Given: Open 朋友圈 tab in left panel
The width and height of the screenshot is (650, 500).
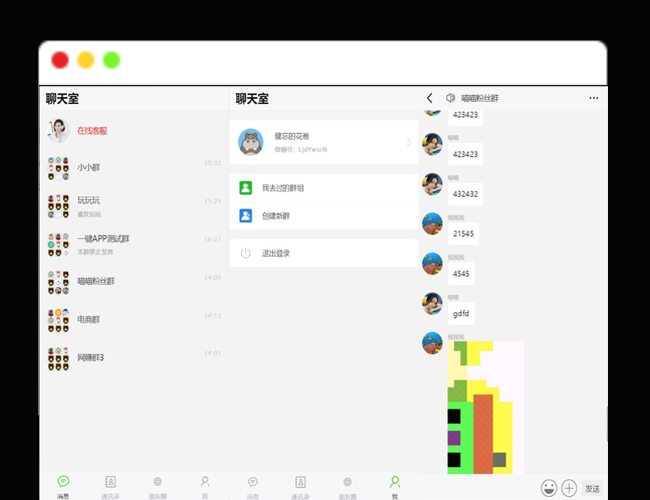Looking at the screenshot, I should [158, 486].
